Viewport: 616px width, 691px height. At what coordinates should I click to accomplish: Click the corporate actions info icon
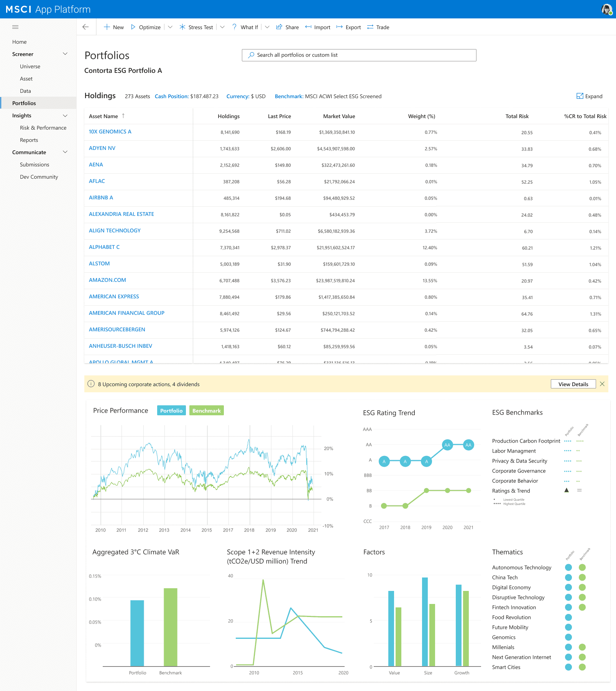pos(91,384)
